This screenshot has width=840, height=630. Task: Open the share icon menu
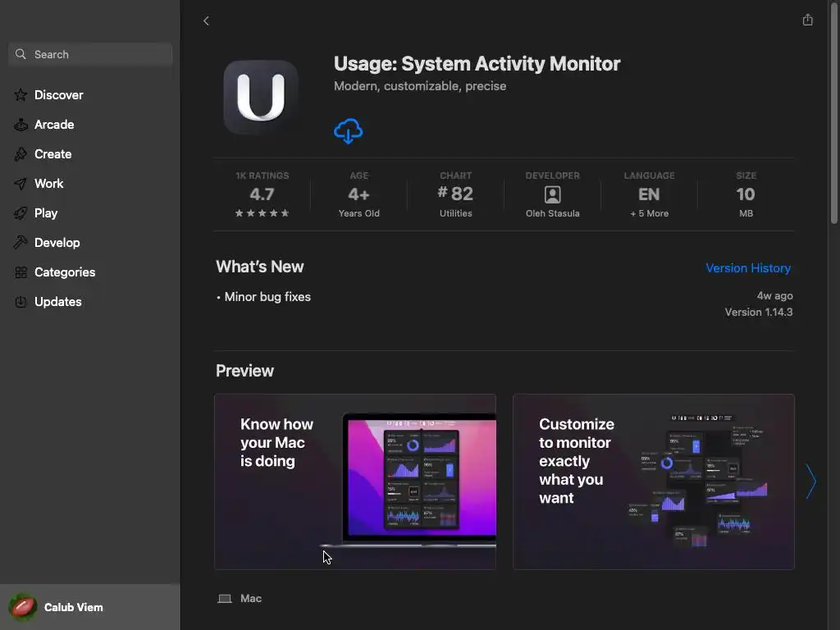click(x=807, y=21)
